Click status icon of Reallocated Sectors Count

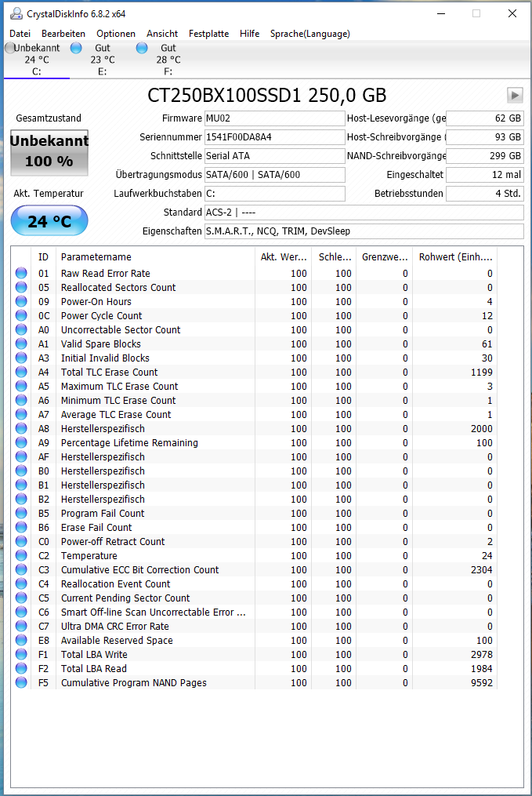pos(21,287)
